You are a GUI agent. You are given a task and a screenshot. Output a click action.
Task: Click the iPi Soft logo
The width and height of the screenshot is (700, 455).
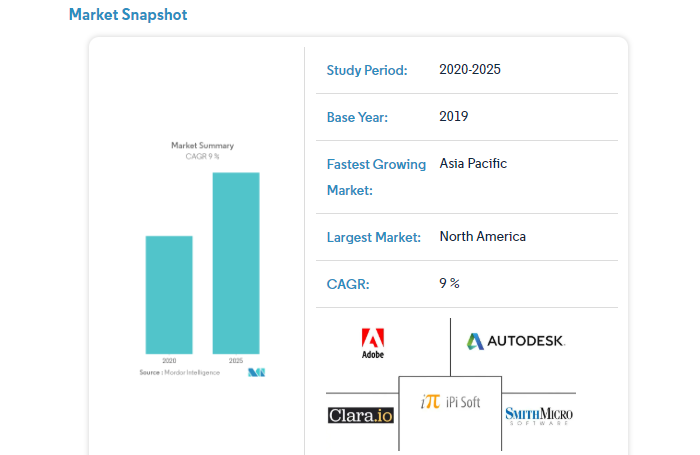[450, 402]
